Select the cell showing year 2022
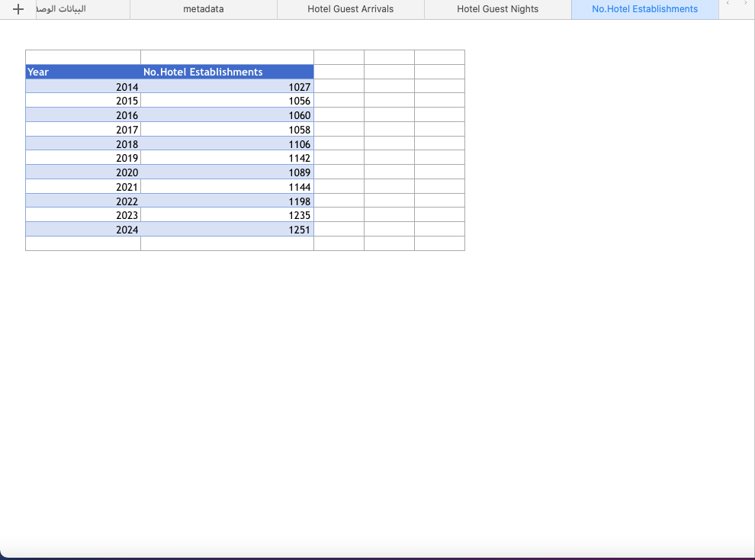This screenshot has width=755, height=560. [x=82, y=201]
